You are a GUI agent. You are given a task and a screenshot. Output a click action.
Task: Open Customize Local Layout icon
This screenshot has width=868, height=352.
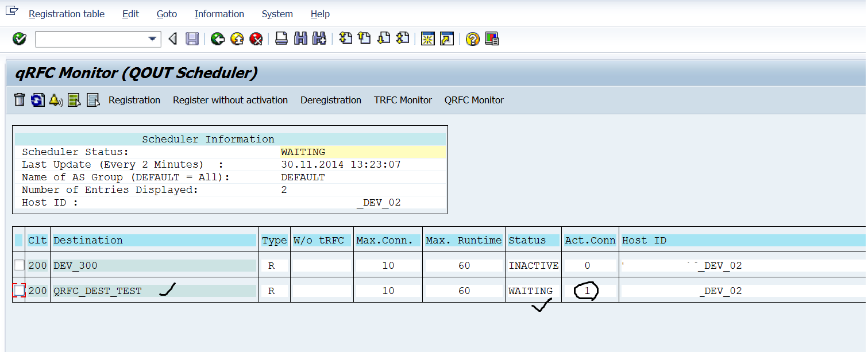coord(492,39)
